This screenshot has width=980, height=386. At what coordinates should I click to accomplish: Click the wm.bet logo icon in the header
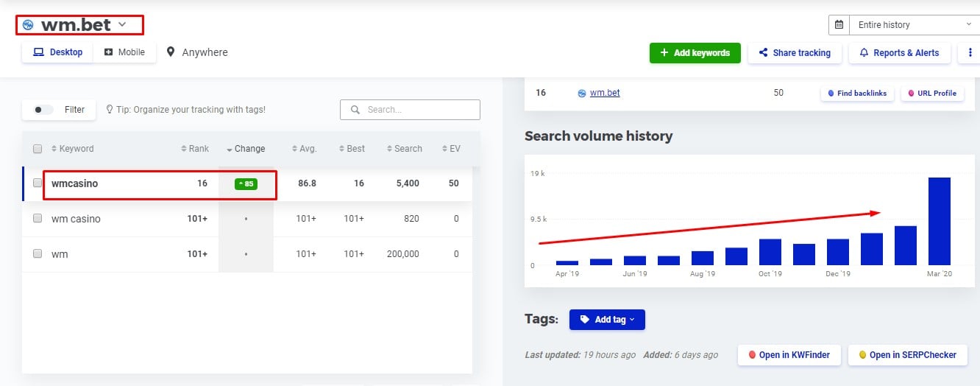point(29,25)
